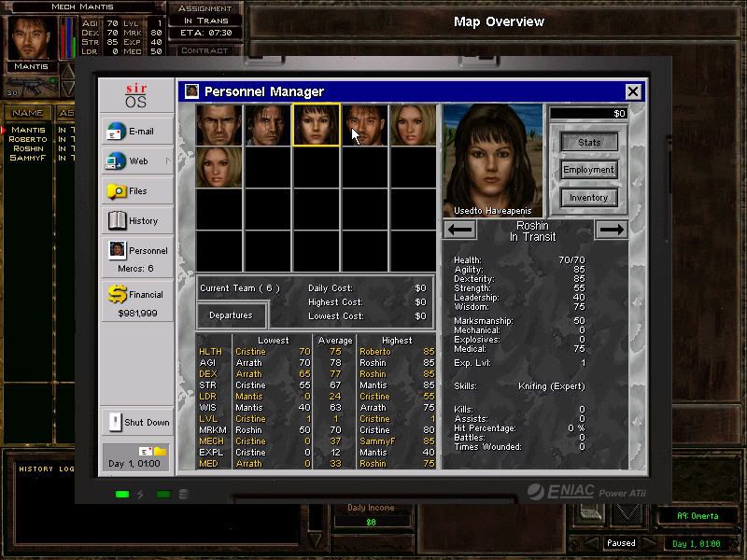747x560 pixels.
Task: Select the blonde merc portrait in second row
Action: [x=219, y=168]
